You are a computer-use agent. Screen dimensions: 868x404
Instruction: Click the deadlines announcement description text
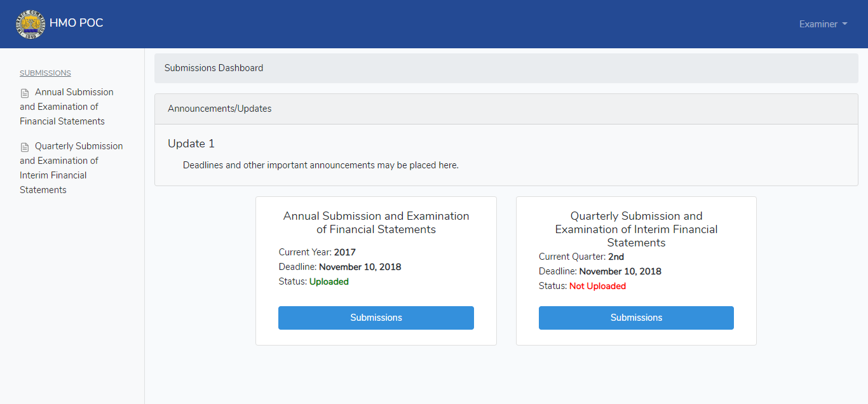321,165
